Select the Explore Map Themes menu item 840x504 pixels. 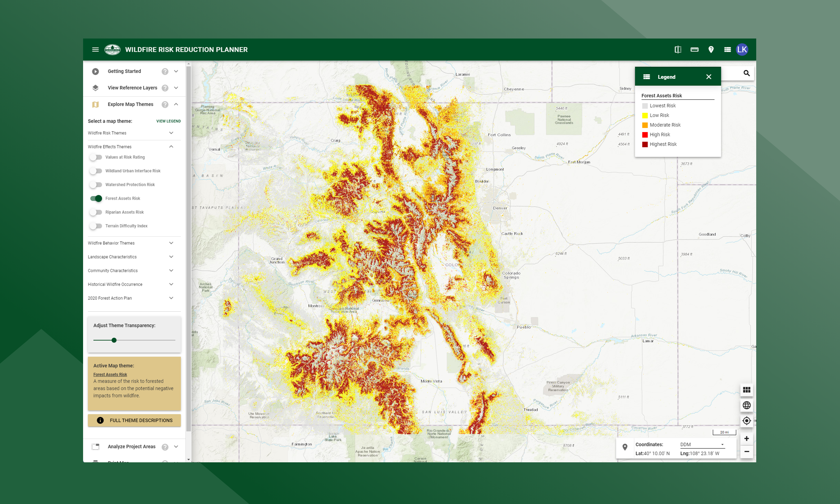click(130, 104)
